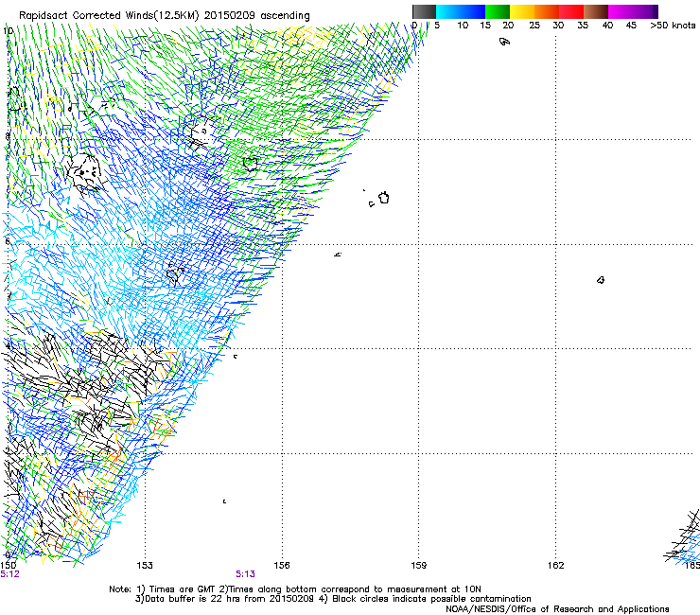Image resolution: width=700 pixels, height=615 pixels.
Task: Click the "159" longitude axis label
Action: (418, 566)
